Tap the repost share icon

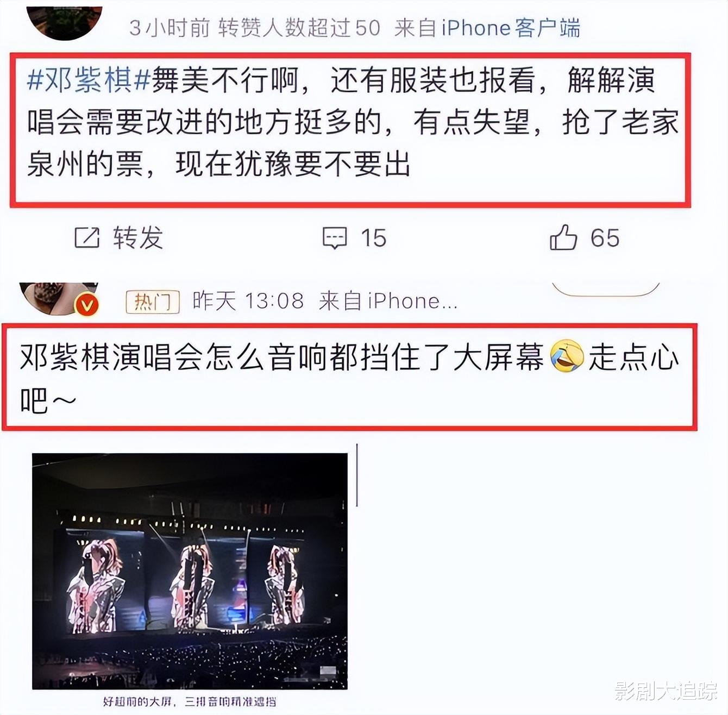point(87,238)
